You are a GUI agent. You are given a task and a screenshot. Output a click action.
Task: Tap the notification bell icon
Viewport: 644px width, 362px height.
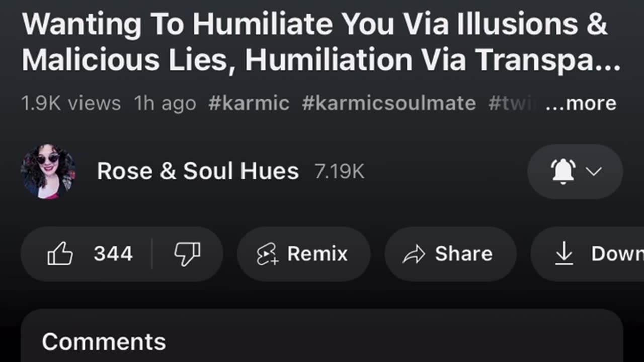563,171
